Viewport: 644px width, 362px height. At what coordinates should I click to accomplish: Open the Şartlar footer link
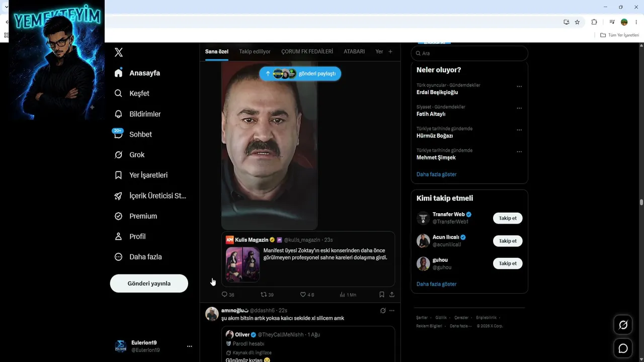click(x=422, y=318)
